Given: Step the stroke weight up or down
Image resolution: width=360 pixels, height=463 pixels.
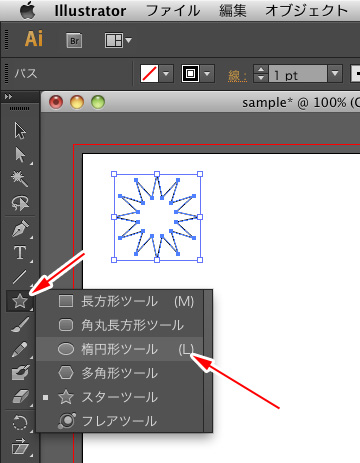Looking at the screenshot, I should click(261, 74).
